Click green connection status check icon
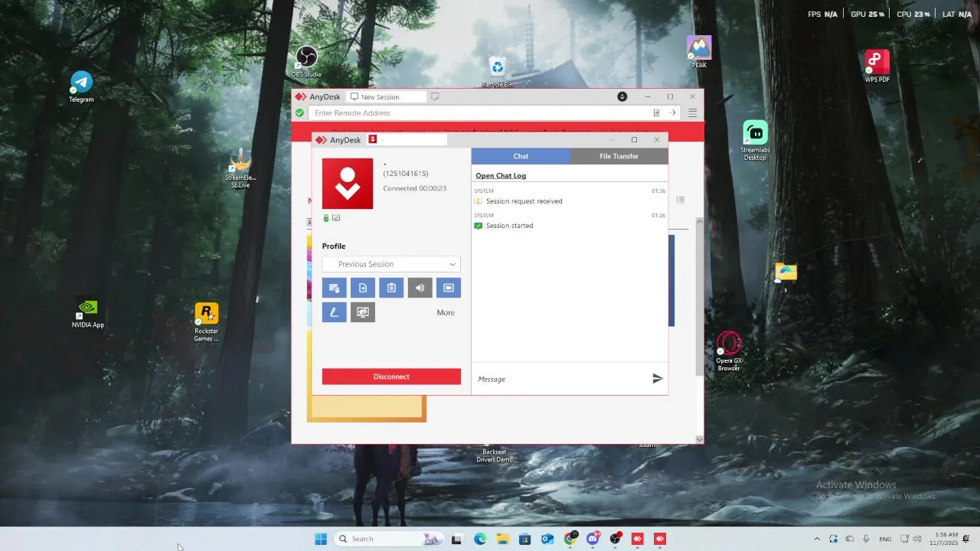 [x=299, y=113]
